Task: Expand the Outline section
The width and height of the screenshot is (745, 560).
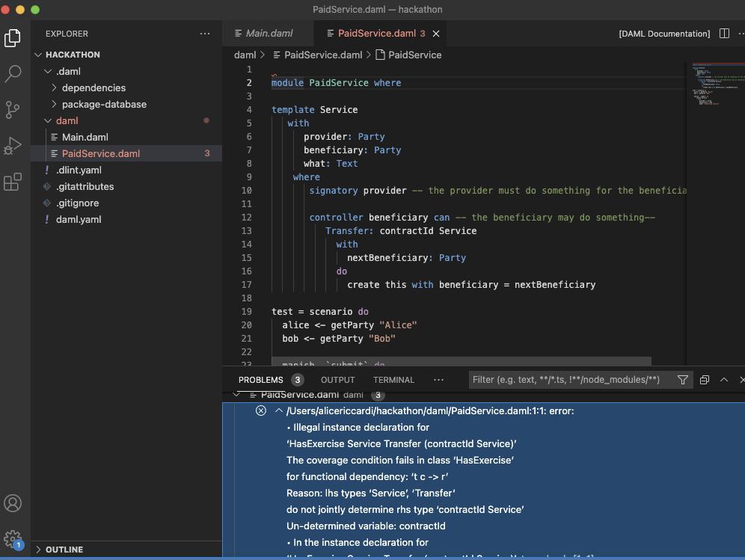Action: click(64, 550)
